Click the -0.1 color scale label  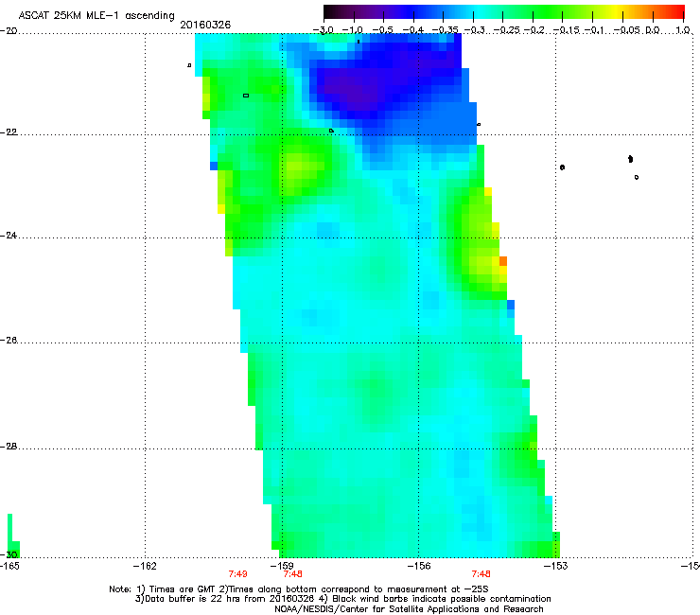click(x=594, y=30)
